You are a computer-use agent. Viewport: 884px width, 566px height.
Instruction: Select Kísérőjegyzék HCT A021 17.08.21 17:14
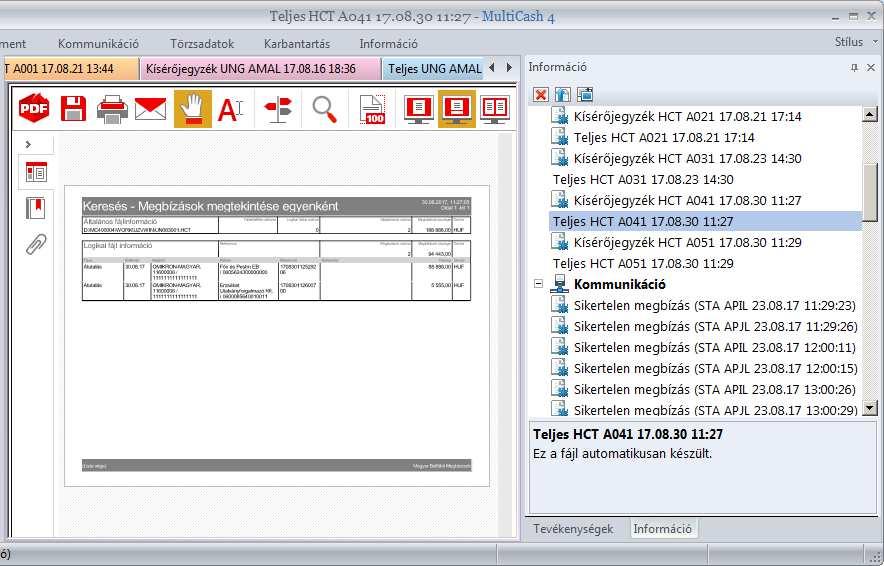pos(687,117)
